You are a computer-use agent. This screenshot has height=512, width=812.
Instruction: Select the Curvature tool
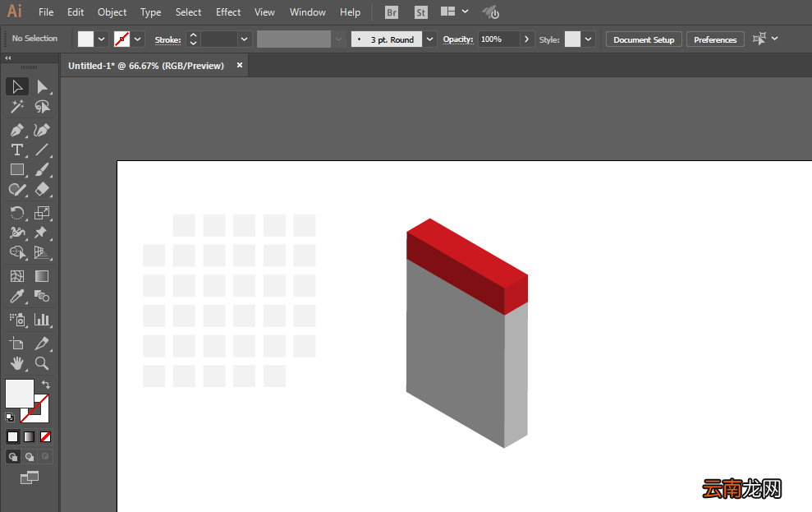click(x=42, y=130)
